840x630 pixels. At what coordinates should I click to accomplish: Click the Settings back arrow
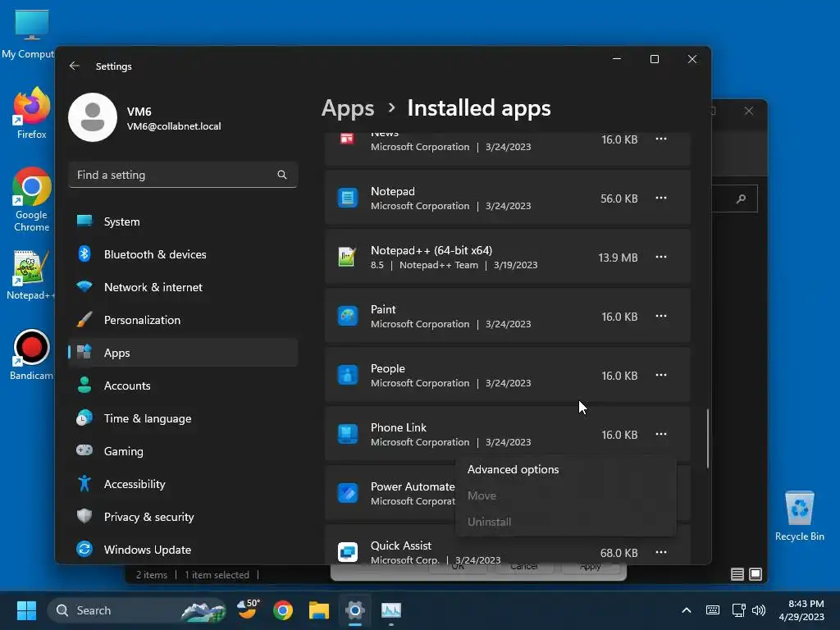[75, 66]
